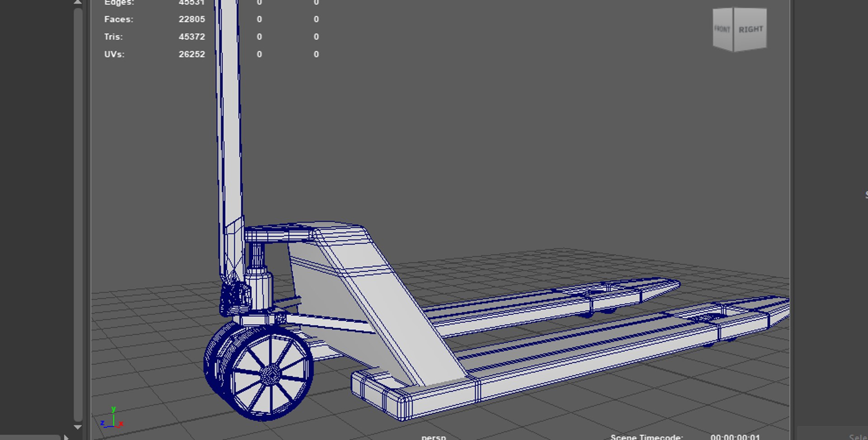Click the persp camera name label
Image resolution: width=868 pixels, height=440 pixels.
(x=434, y=437)
